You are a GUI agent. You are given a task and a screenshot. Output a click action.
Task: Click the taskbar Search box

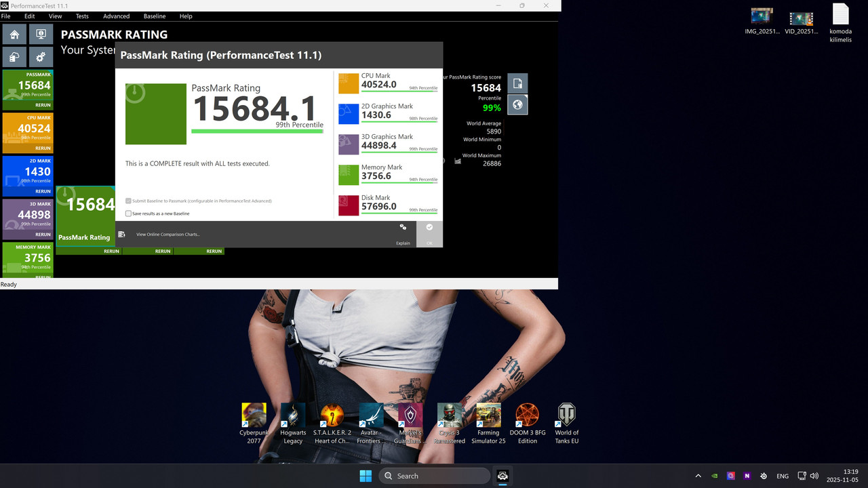pyautogui.click(x=435, y=476)
